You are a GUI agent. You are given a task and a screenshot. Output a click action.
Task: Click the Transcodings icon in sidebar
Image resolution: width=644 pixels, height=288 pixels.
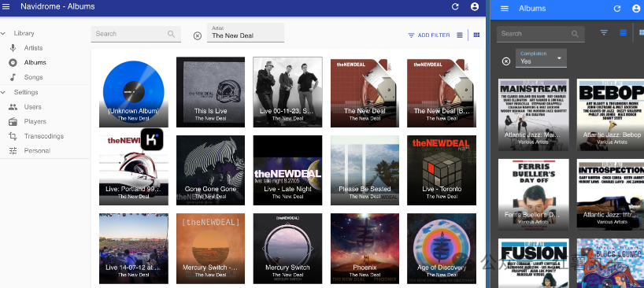click(13, 136)
